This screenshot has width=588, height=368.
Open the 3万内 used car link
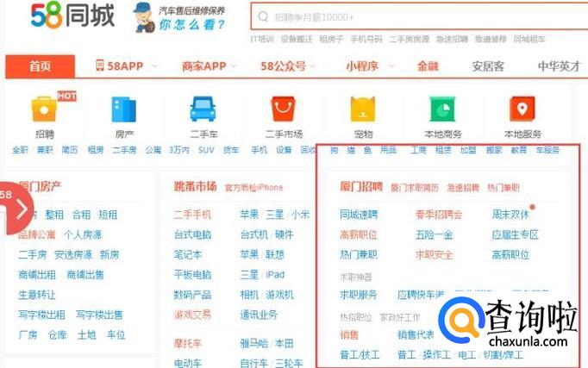[x=179, y=150]
